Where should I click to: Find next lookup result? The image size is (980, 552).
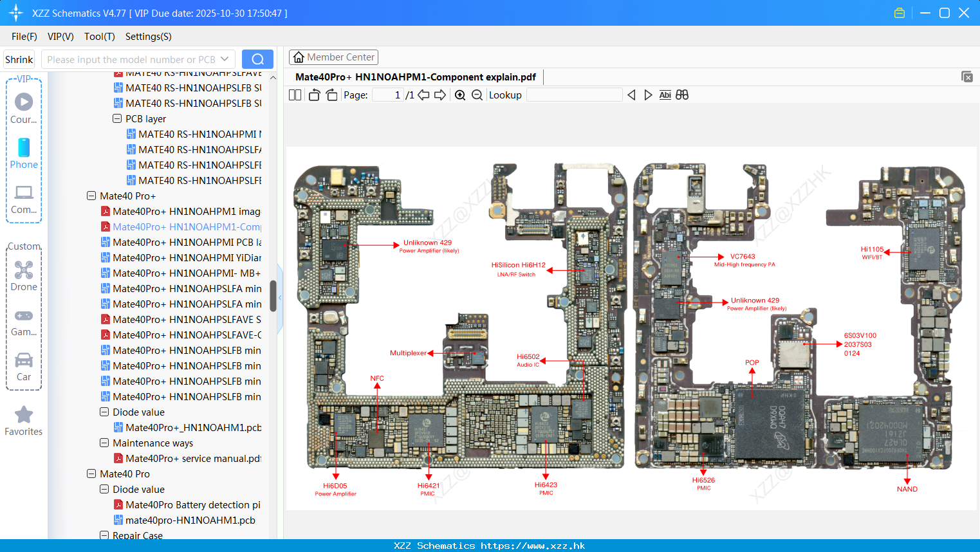point(648,95)
